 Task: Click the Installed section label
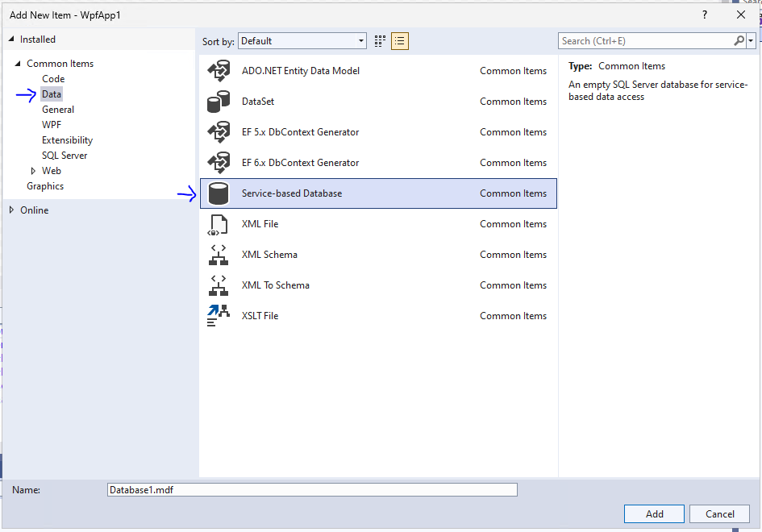(x=37, y=39)
